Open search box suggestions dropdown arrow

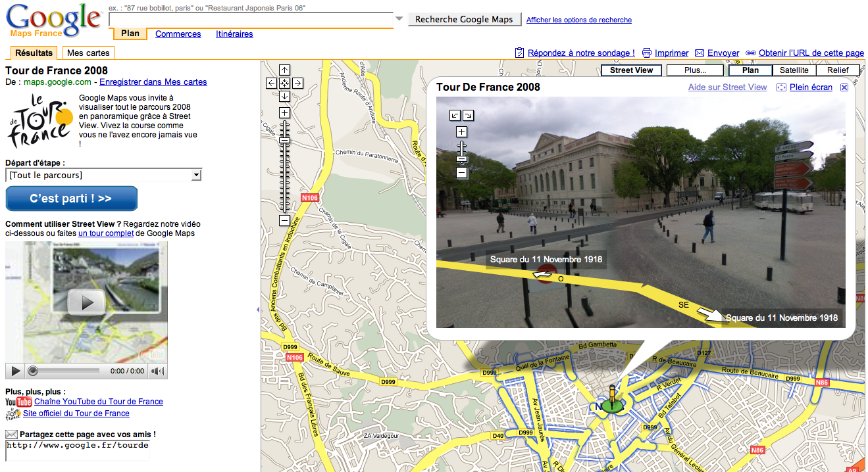tap(399, 18)
